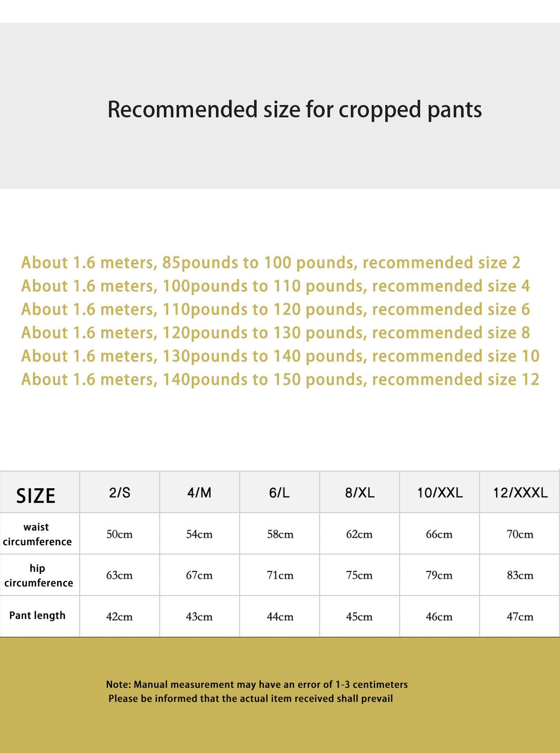Click the manual measurement error note
Image resolution: width=560 pixels, height=753 pixels.
257,685
